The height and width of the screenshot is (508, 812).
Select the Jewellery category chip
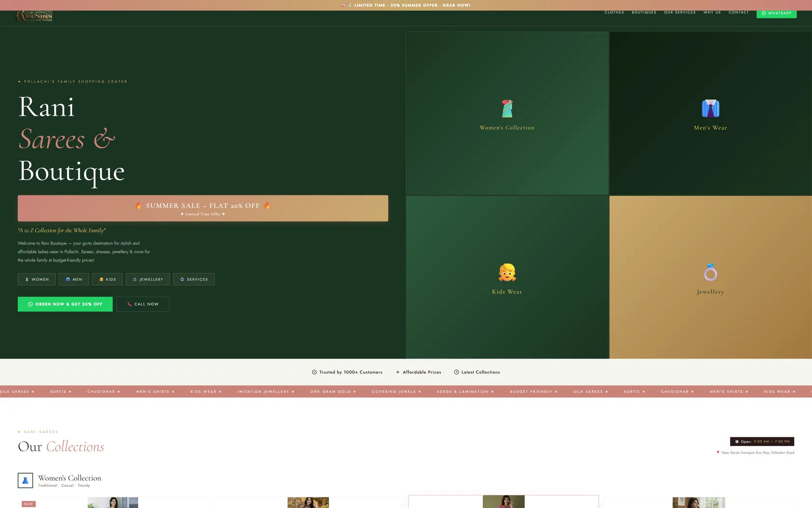(x=148, y=279)
